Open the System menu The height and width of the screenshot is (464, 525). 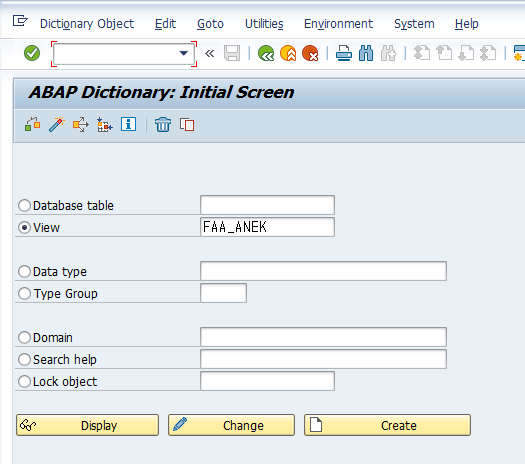414,24
